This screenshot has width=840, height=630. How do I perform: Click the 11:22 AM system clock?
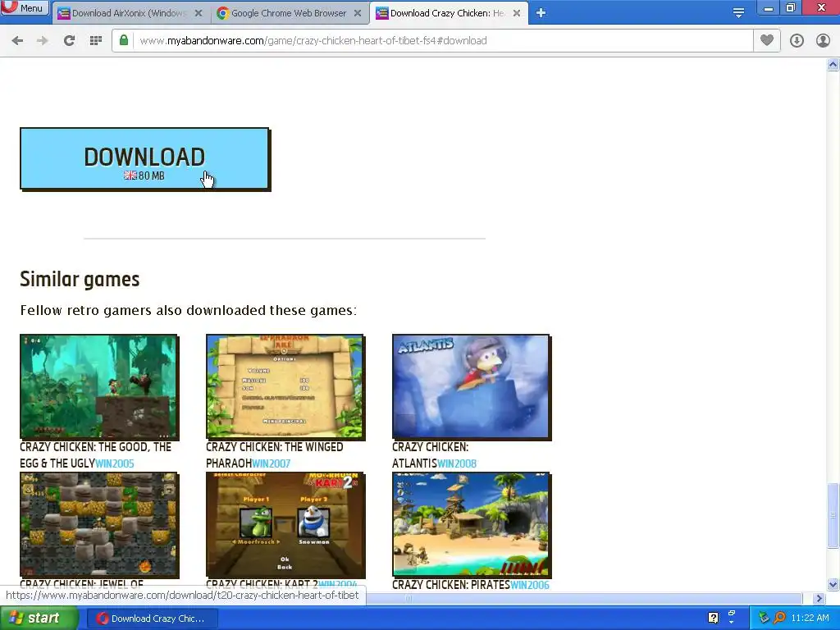810,619
